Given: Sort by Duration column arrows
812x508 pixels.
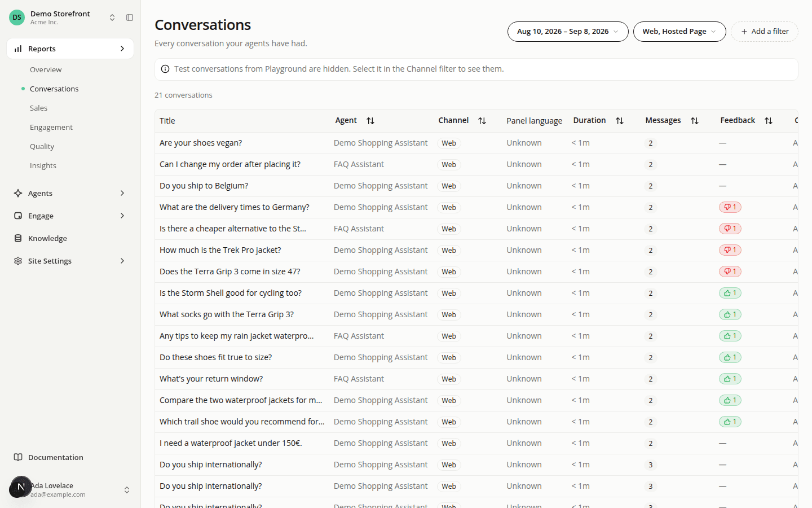Looking at the screenshot, I should pos(620,121).
